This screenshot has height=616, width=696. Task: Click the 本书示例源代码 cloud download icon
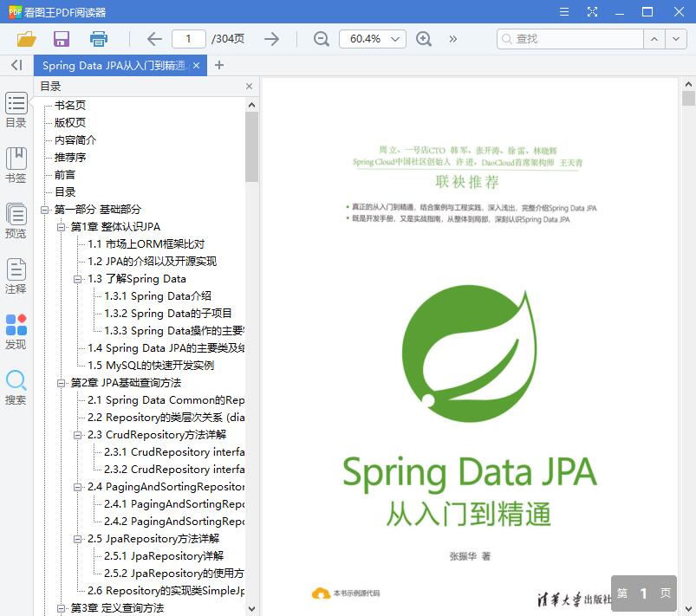coord(321,593)
